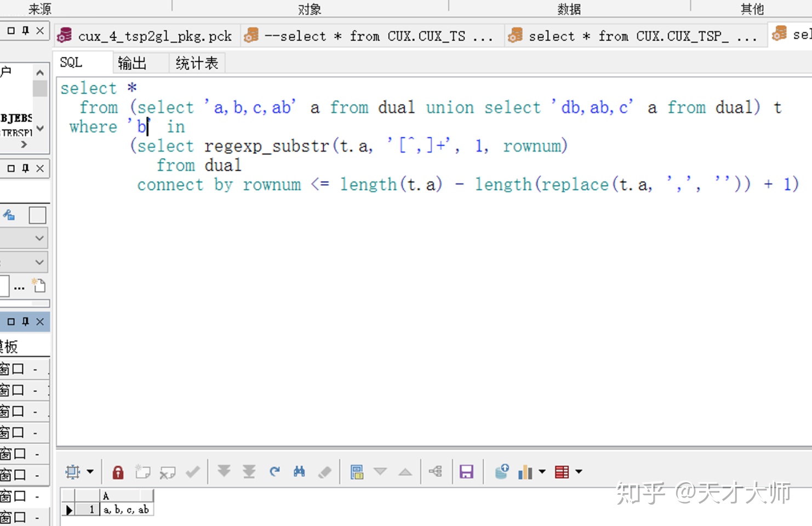This screenshot has width=812, height=526.
Task: Click the eraser clear-record icon
Action: coord(325,472)
